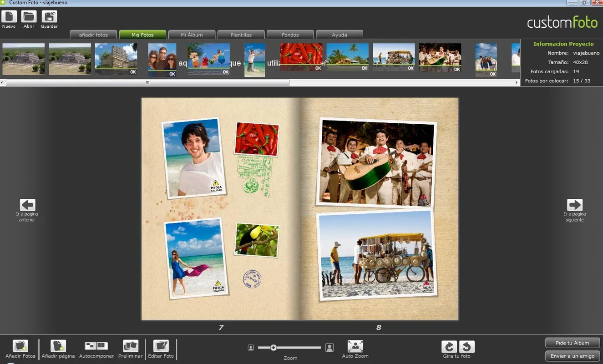Image resolution: width=603 pixels, height=364 pixels.
Task: Click the project name viajebueno
Action: pos(586,53)
